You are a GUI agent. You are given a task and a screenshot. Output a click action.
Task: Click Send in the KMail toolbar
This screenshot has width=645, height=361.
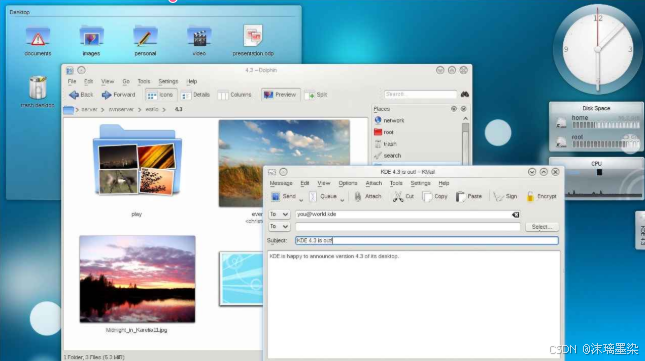pyautogui.click(x=284, y=197)
